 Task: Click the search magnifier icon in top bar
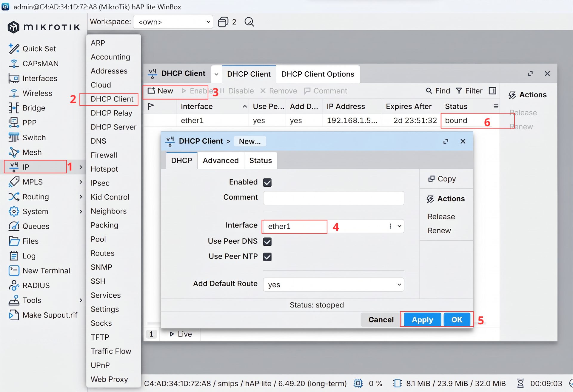coord(249,22)
